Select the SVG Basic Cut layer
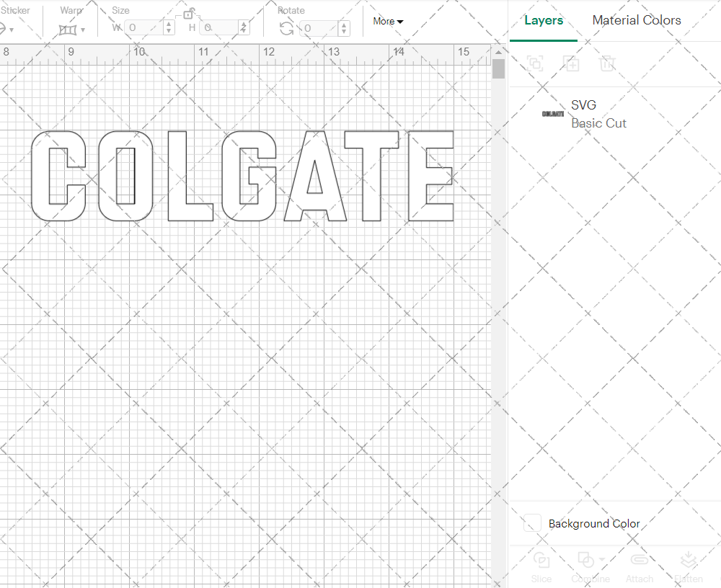Viewport: 721px width, 588px height. (615, 114)
